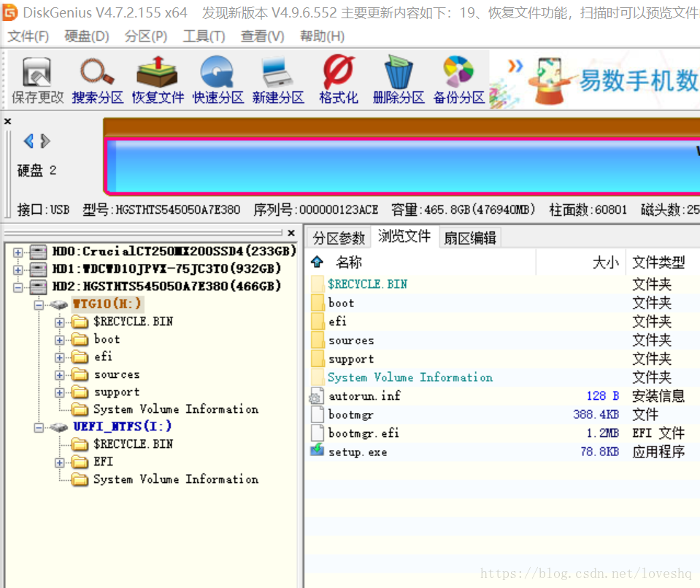Select the setup.exe application file
The height and width of the screenshot is (588, 700).
tap(358, 452)
